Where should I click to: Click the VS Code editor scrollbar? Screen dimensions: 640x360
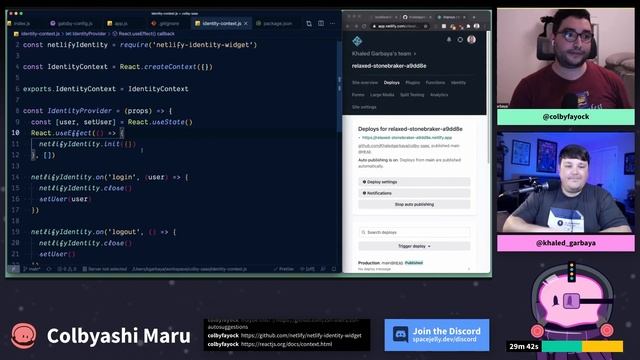339,86
